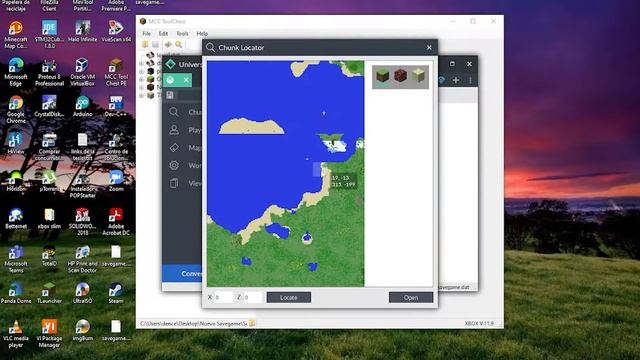Click the folder icon in MCC ToolChest status bar
Screen dimensions: 640x360
pyautogui.click(x=252, y=323)
